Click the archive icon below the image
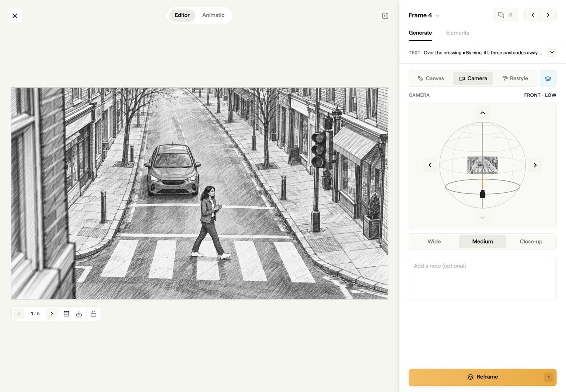566x392 pixels. click(x=66, y=314)
